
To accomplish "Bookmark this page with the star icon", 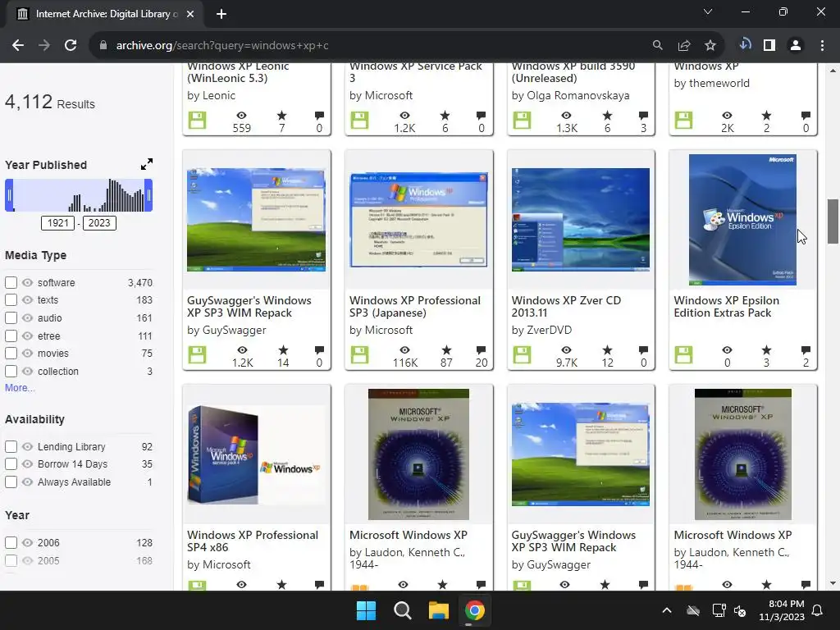I will tap(710, 46).
